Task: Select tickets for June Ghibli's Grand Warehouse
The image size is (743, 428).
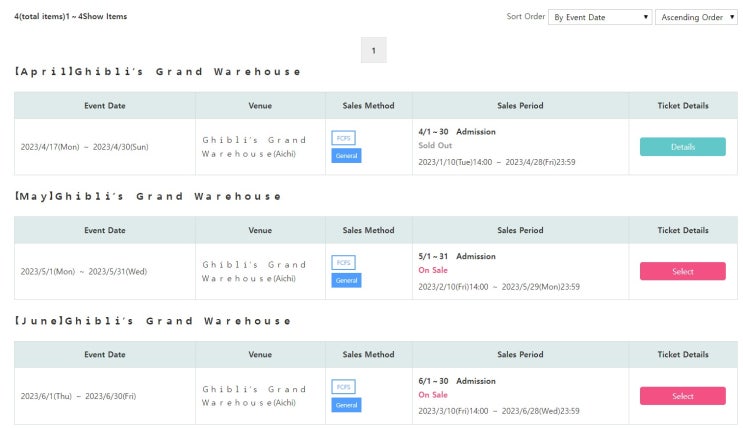Action: click(682, 396)
